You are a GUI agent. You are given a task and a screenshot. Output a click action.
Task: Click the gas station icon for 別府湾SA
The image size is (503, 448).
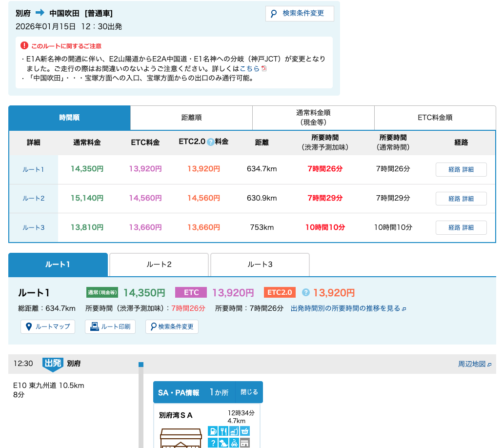pyautogui.click(x=212, y=431)
